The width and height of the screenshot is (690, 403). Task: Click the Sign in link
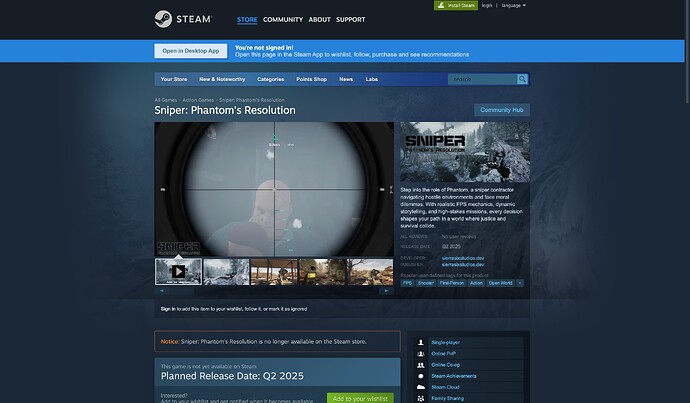168,309
